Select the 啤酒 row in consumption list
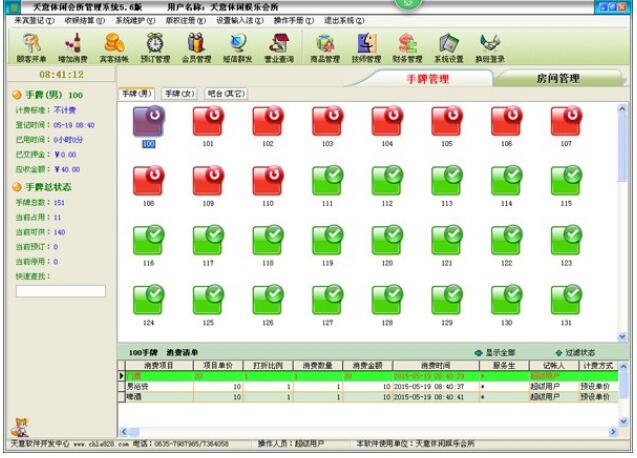 click(x=368, y=397)
